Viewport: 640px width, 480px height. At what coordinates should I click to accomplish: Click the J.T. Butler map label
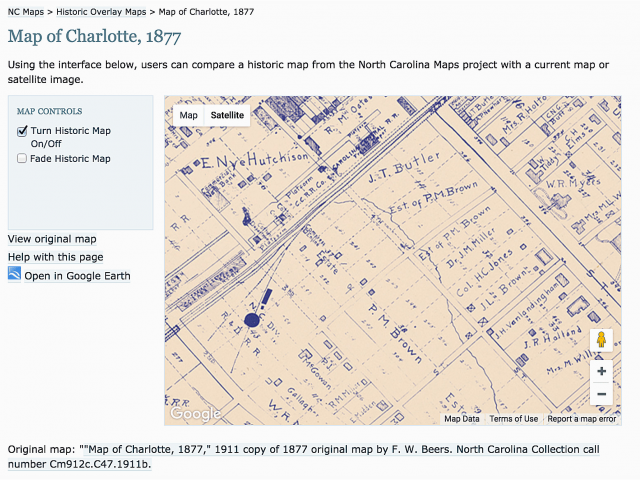(404, 167)
